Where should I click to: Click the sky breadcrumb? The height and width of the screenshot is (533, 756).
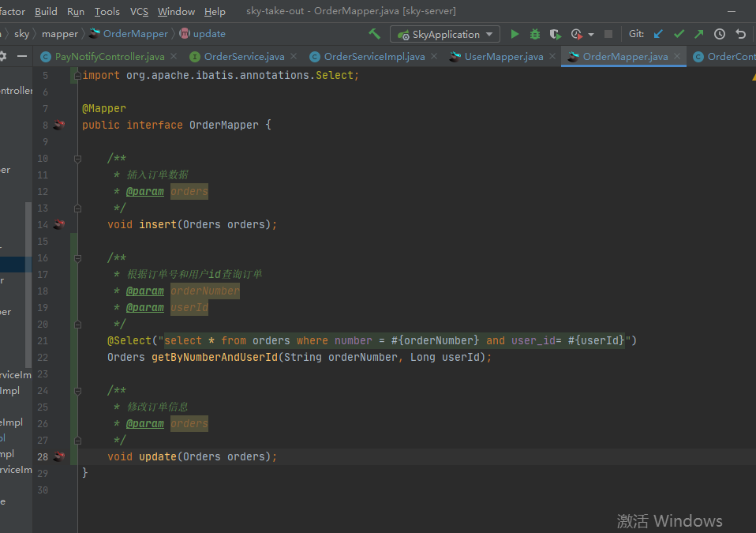21,34
